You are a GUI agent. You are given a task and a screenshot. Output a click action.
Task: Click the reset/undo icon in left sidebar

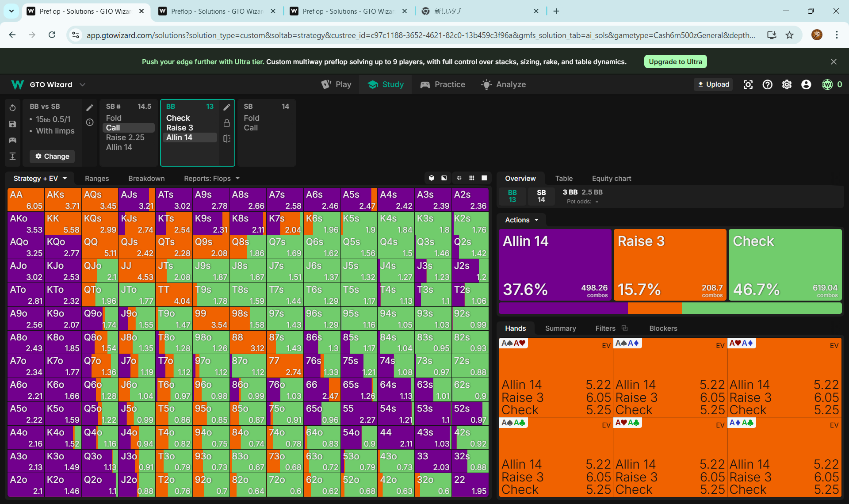(12, 108)
